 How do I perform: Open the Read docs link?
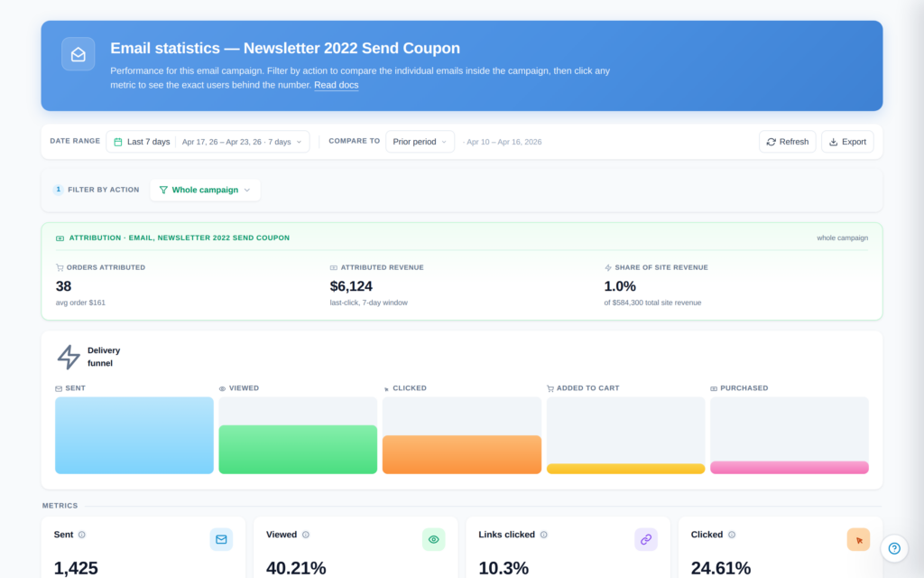[337, 85]
